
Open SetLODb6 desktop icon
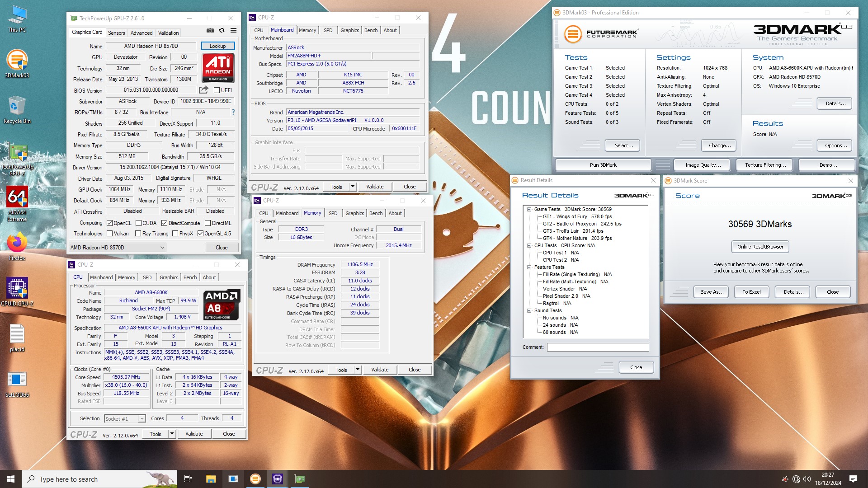click(x=17, y=384)
